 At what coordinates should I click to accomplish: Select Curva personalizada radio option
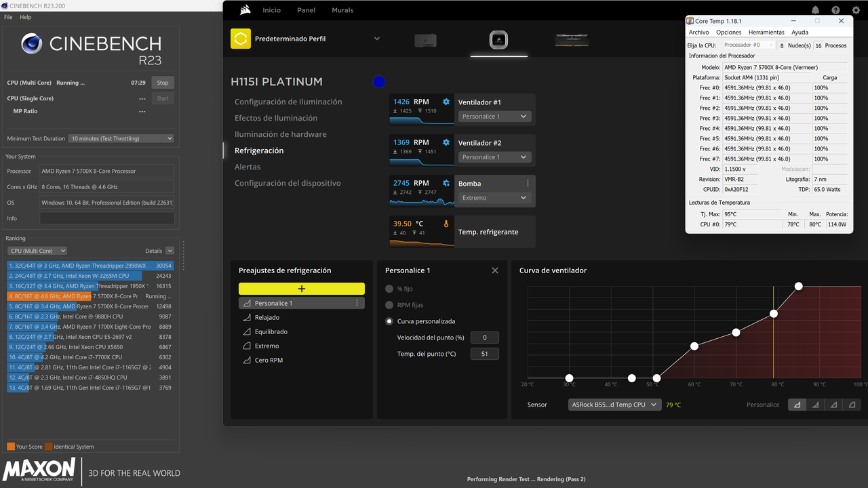point(389,321)
